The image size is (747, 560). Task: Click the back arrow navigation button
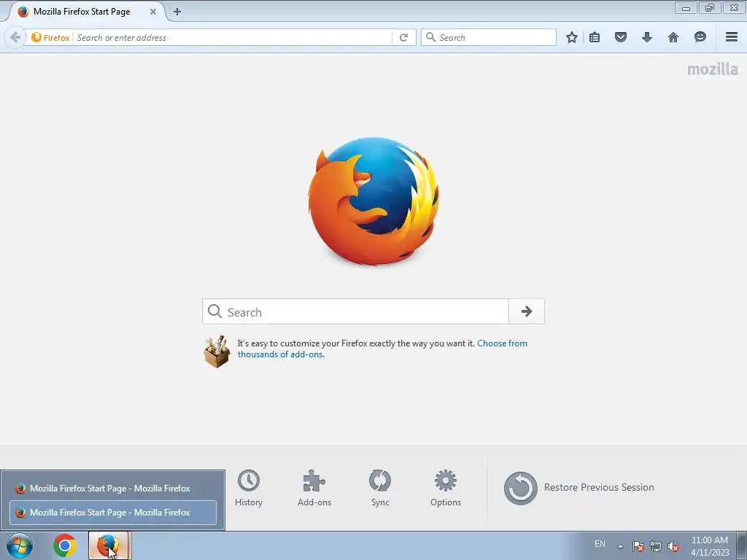coord(15,37)
